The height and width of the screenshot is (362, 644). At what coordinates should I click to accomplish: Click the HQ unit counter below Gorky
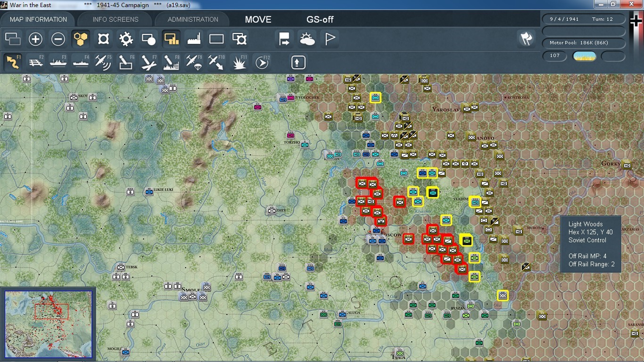(627, 165)
